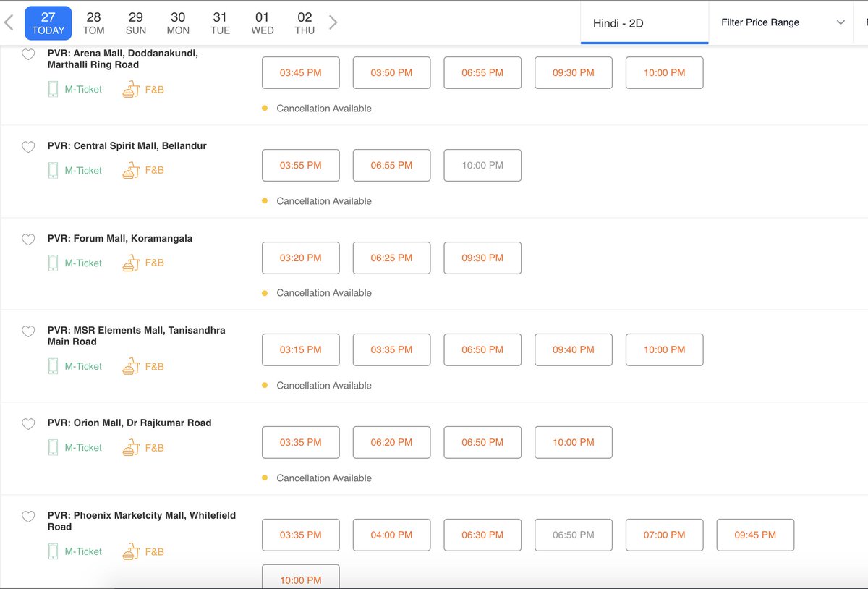Viewport: 868px width, 589px height.
Task: Select date 28 TOM
Action: 93,23
